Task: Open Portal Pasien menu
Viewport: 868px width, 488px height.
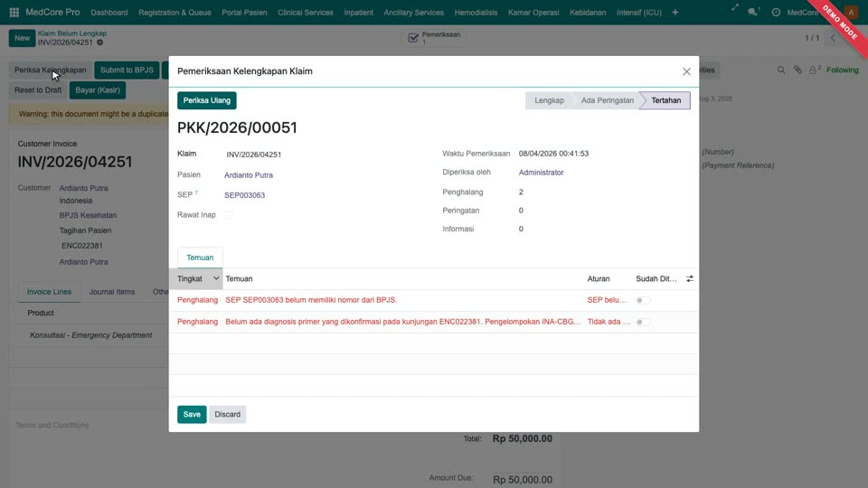Action: [244, 12]
